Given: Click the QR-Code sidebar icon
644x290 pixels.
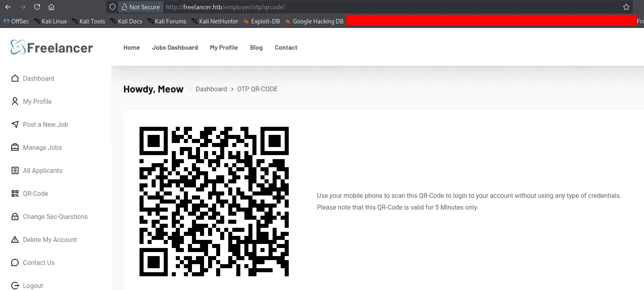Looking at the screenshot, I should [15, 193].
